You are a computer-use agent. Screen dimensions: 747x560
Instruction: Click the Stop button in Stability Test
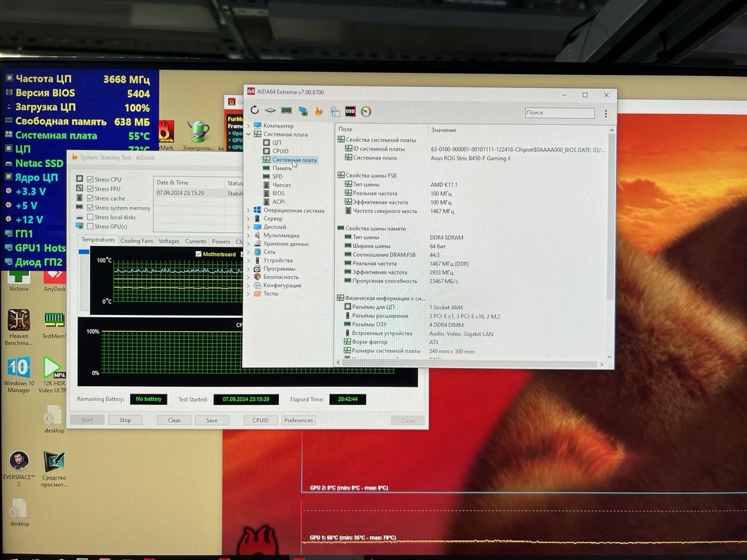[125, 420]
